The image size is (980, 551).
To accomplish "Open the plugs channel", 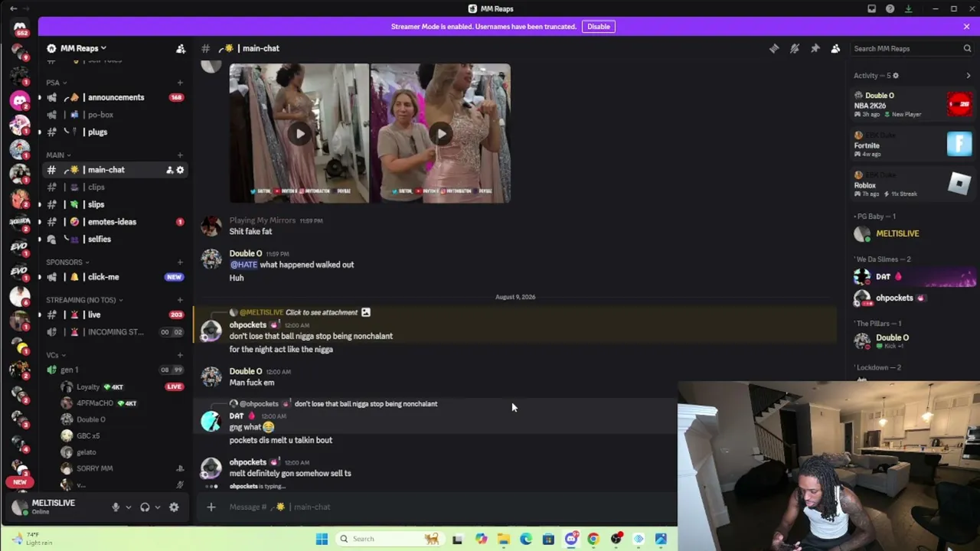I will click(115, 132).
